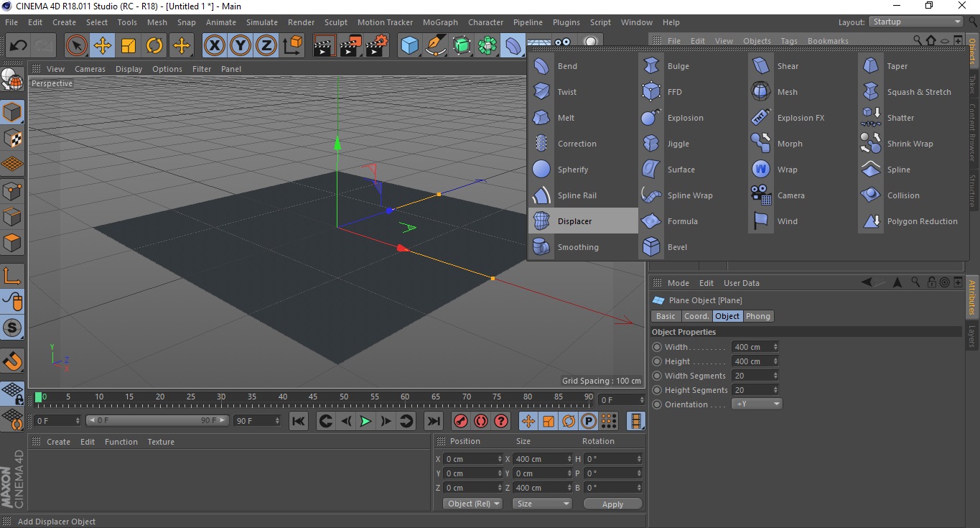The height and width of the screenshot is (528, 980).
Task: Add the Collision deformer
Action: pyautogui.click(x=913, y=195)
